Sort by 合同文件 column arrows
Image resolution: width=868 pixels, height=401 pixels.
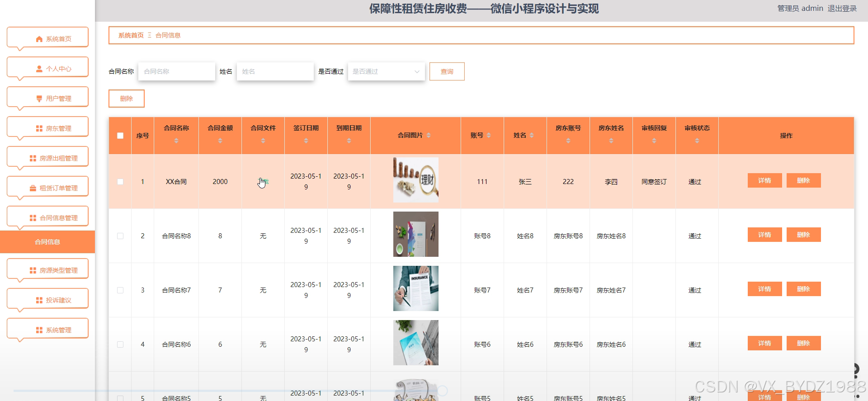coord(263,141)
